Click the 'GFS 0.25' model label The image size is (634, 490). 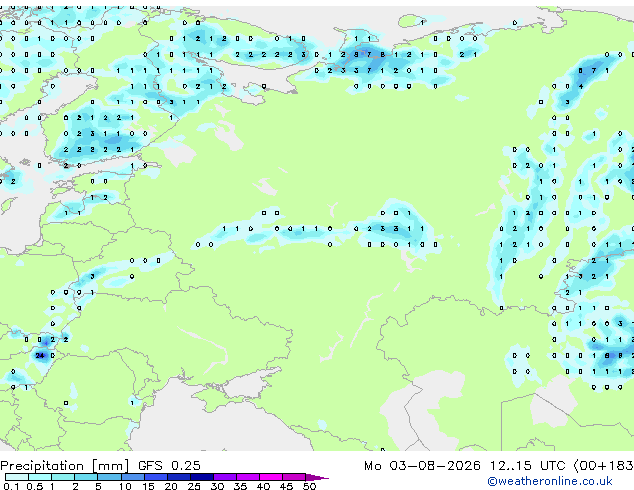169,466
